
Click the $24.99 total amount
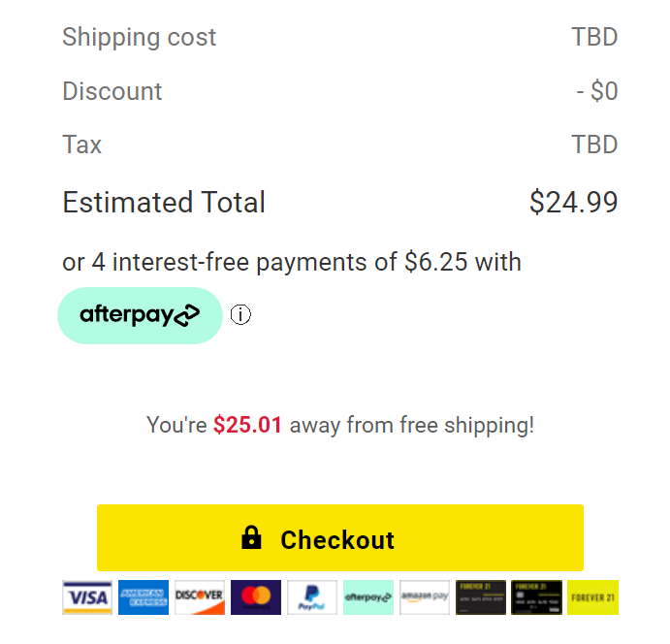click(x=573, y=203)
